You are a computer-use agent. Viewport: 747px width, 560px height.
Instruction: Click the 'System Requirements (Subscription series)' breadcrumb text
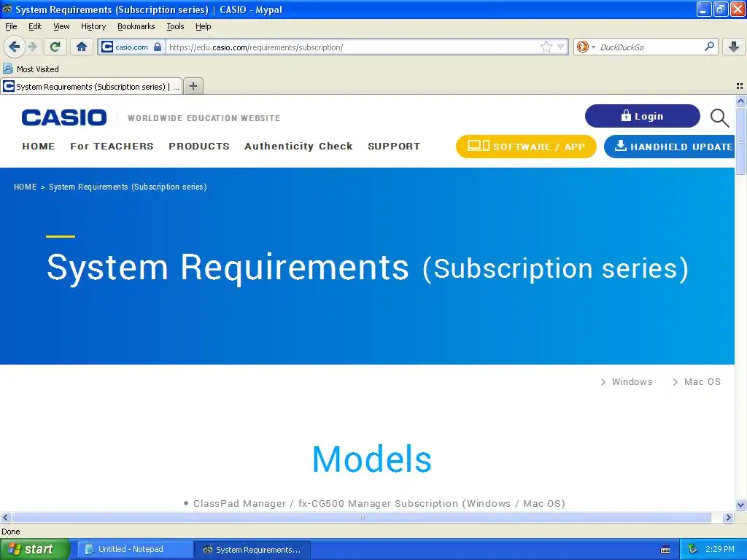point(128,187)
